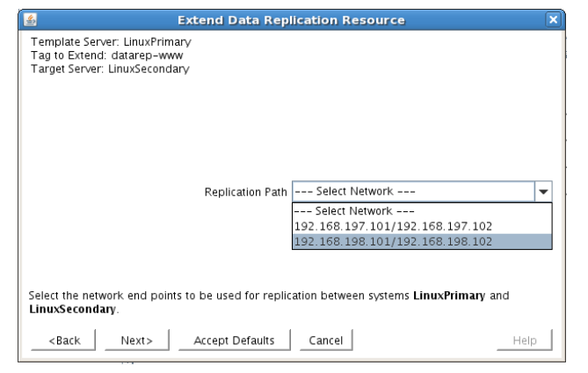Collapse the Replication Path dropdown arrow
The width and height of the screenshot is (588, 373).
(x=543, y=191)
